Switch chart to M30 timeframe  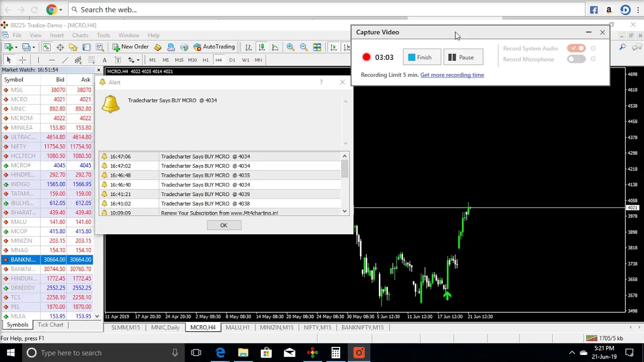(192, 60)
